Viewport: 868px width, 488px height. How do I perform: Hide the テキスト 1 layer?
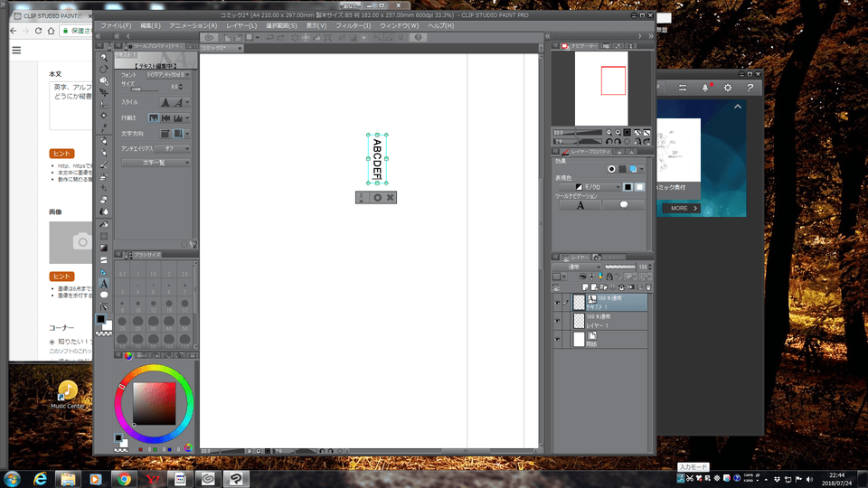tap(557, 303)
